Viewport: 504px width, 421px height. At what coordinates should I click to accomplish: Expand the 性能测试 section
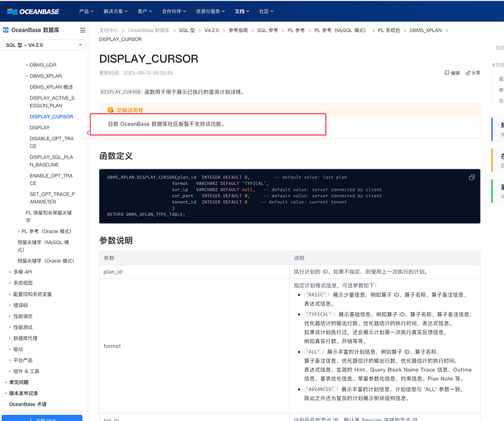21,327
